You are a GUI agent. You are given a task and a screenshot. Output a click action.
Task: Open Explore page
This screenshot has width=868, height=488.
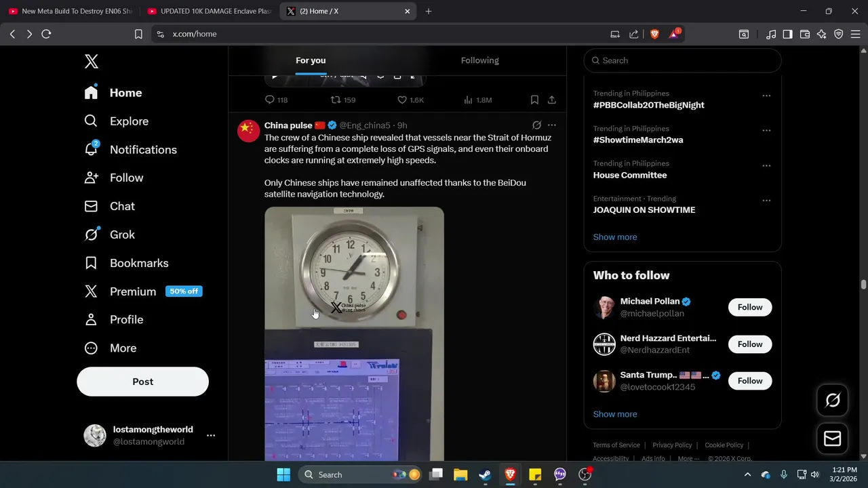[x=116, y=121]
